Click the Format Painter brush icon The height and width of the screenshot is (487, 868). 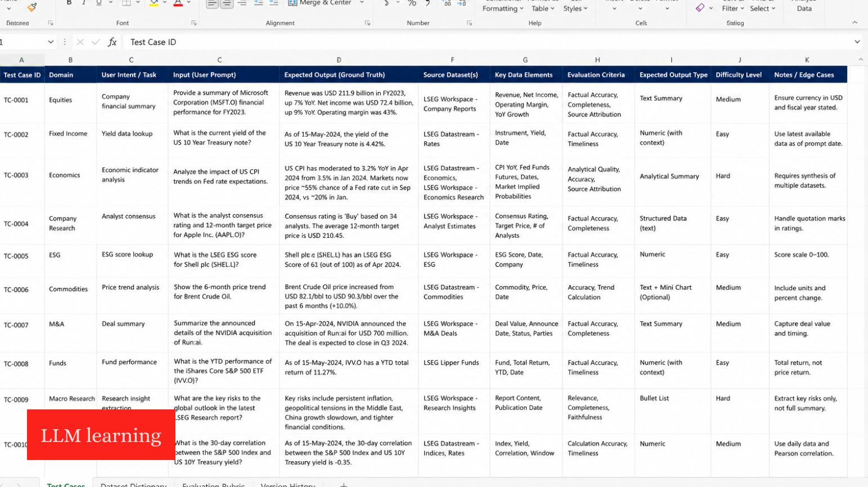pyautogui.click(x=31, y=6)
